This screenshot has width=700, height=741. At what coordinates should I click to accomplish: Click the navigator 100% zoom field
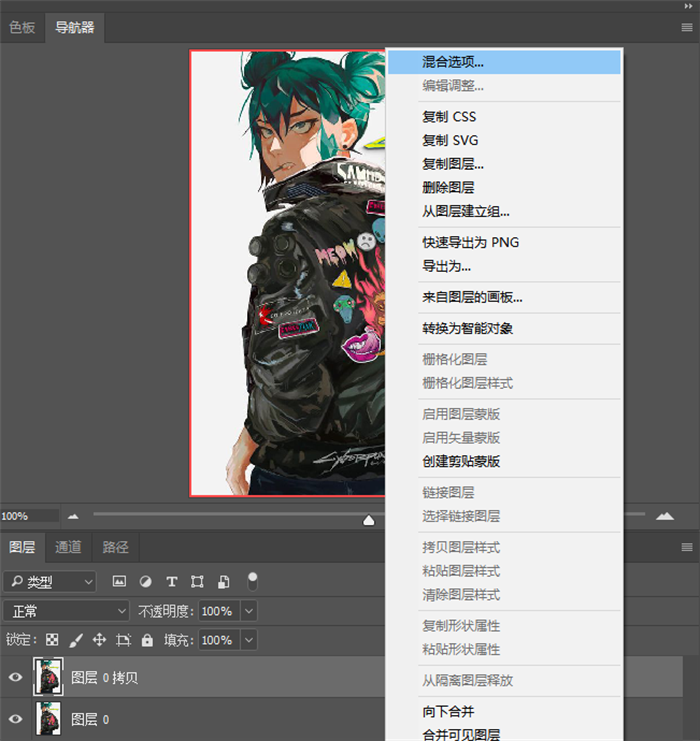[29, 516]
